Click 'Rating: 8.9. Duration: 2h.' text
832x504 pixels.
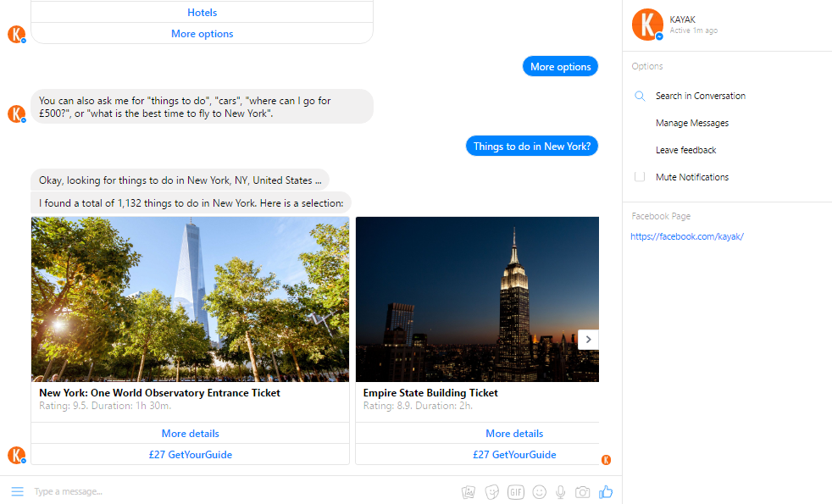click(418, 406)
